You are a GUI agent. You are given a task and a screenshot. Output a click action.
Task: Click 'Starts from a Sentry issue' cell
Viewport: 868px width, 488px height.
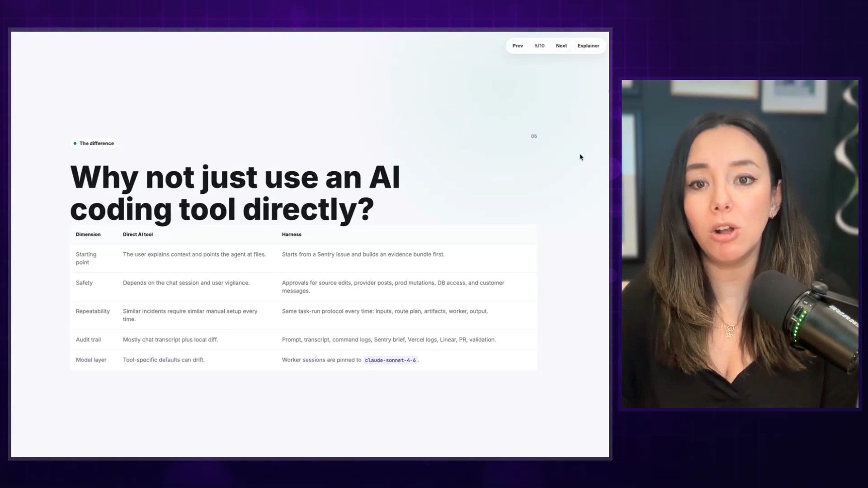[363, 254]
